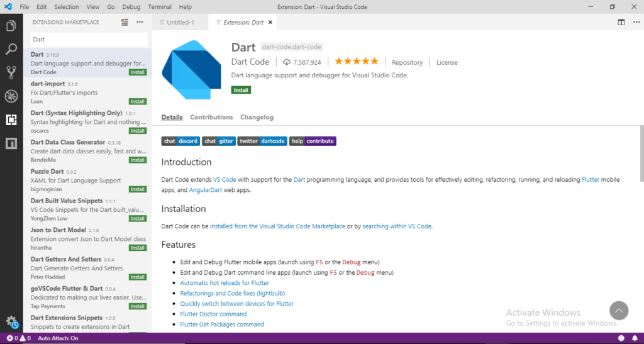This screenshot has width=644, height=344.
Task: Open the Edit menu
Action: pos(42,7)
